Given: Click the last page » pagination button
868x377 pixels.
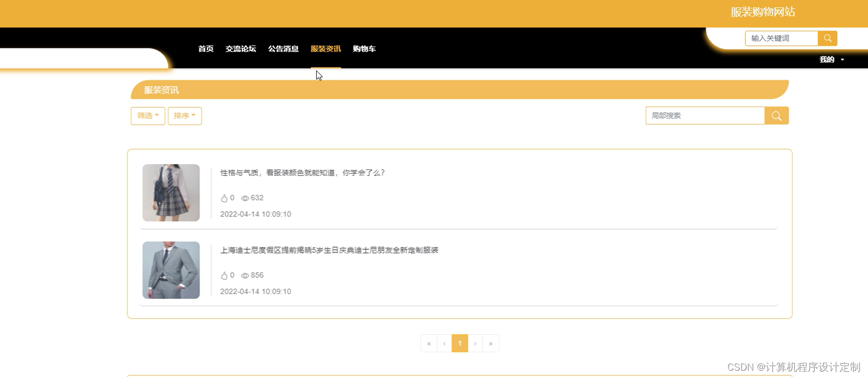Looking at the screenshot, I should (x=491, y=343).
